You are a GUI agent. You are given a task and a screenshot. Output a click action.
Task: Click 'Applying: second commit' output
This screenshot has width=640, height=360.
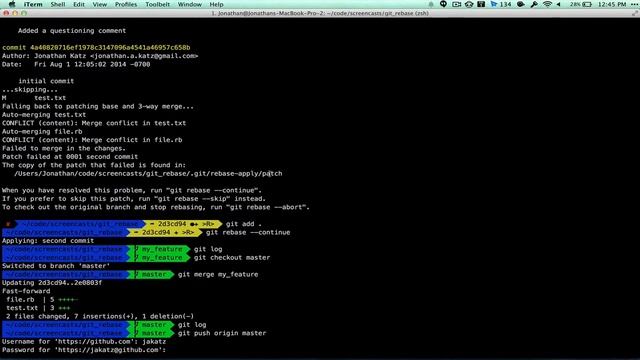pyautogui.click(x=48, y=241)
